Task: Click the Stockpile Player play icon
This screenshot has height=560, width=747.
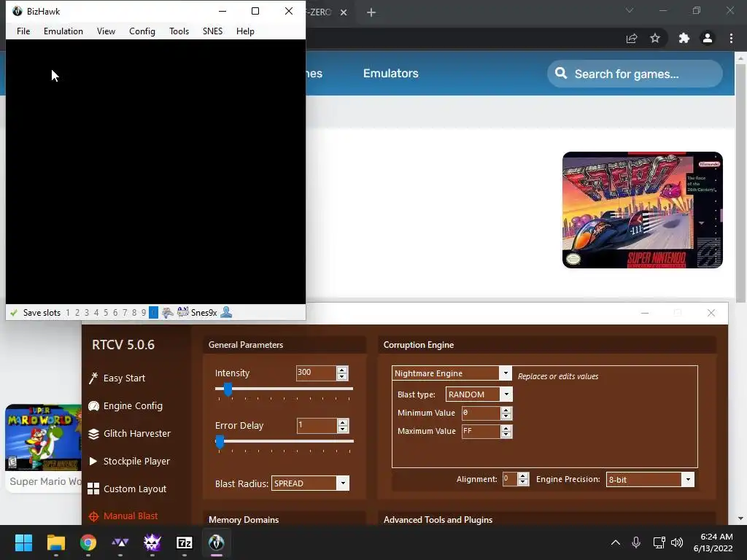Action: (93, 461)
